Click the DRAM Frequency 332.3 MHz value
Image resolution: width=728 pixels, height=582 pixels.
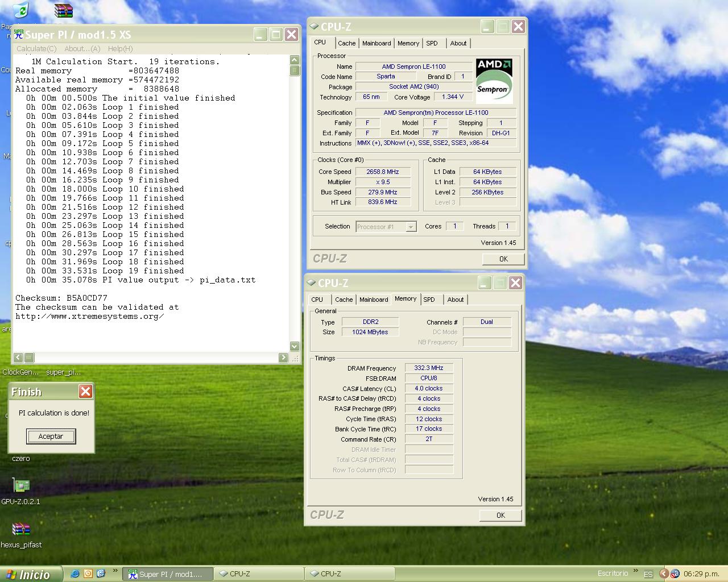(x=429, y=368)
